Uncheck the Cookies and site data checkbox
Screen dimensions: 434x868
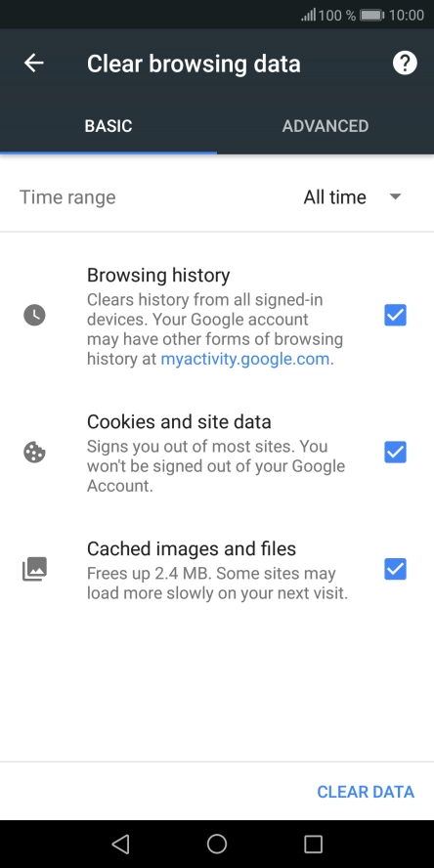pyautogui.click(x=395, y=453)
